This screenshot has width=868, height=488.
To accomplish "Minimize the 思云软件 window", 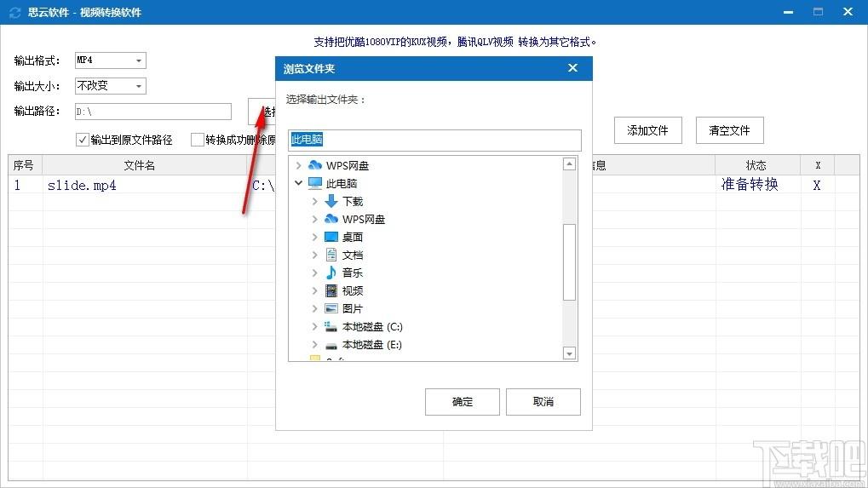I will [788, 12].
